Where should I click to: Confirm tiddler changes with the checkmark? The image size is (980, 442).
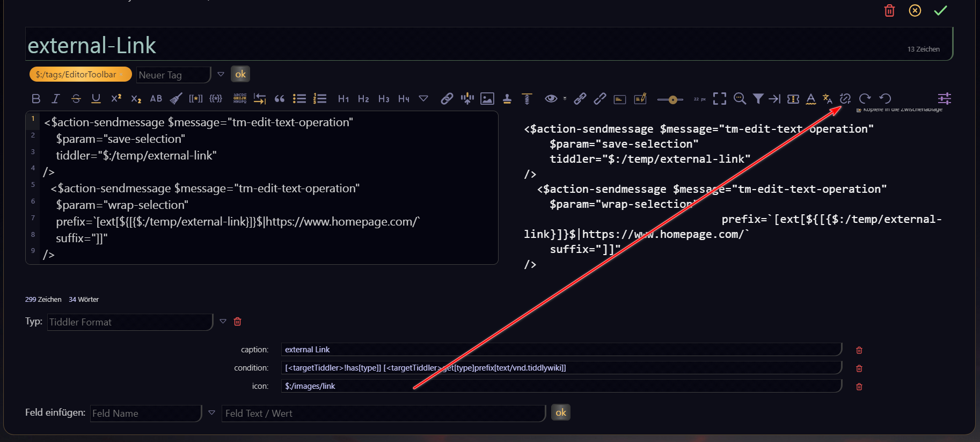(940, 11)
